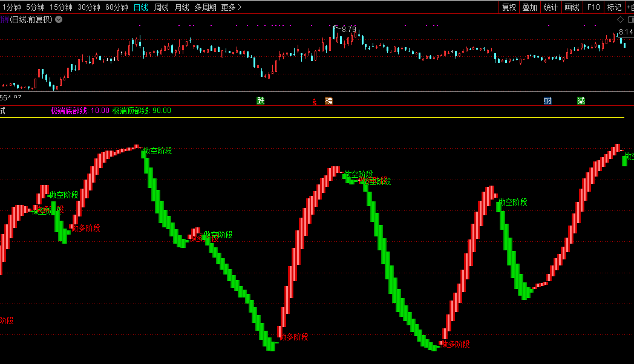
Task: Click the 叠加 overlay button
Action: (x=529, y=7)
